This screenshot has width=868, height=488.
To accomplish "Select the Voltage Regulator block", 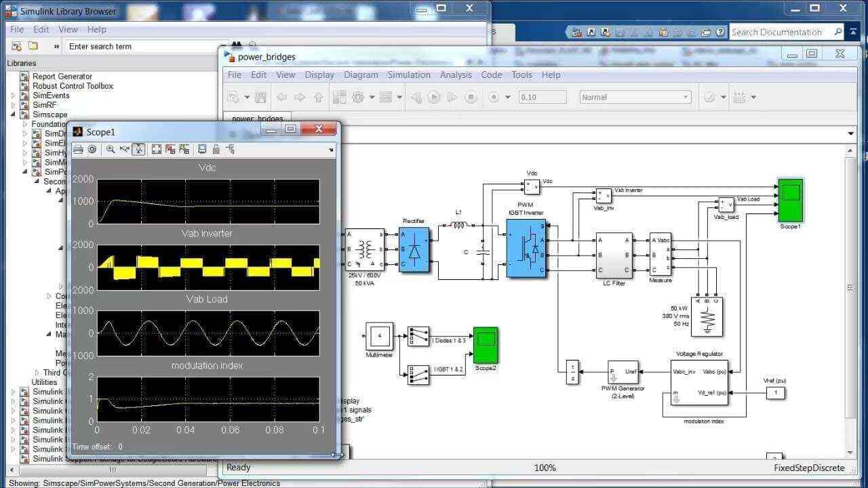I will click(699, 382).
